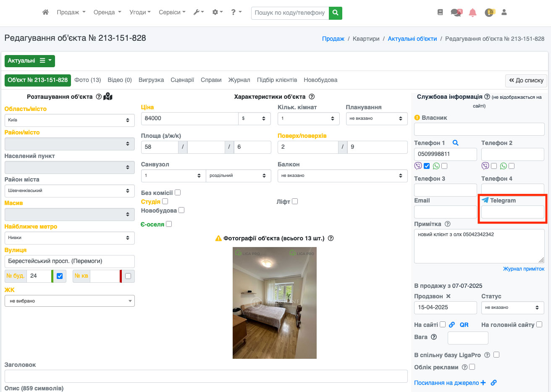Image resolution: width=551 pixels, height=392 pixels.
Task: Click the home icon in navbar
Action: coord(45,13)
